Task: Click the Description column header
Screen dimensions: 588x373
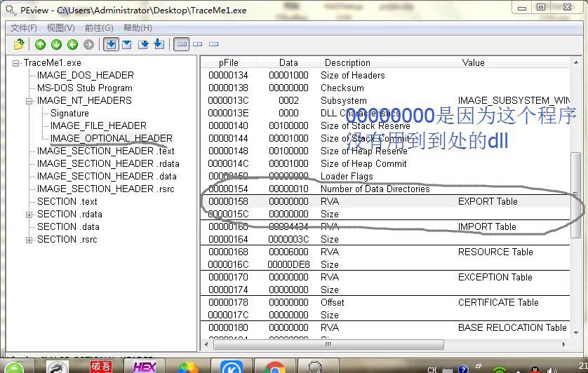Action: (x=389, y=62)
